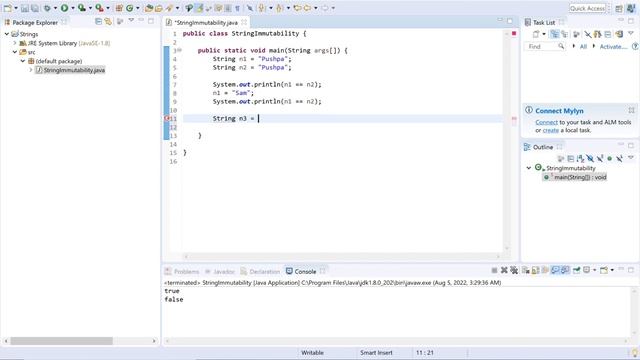Open Package Explorer view menu triangle
Image resolution: width=640 pixels, height=360 pixels.
[x=131, y=20]
